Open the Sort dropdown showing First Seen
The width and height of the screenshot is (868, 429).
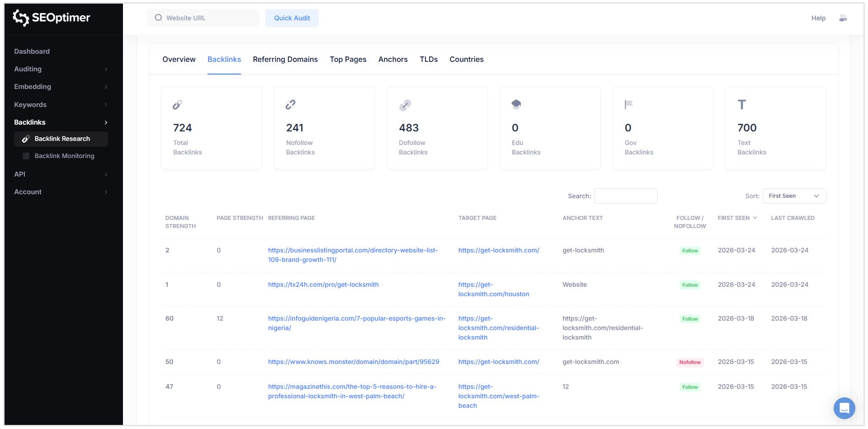coord(794,196)
